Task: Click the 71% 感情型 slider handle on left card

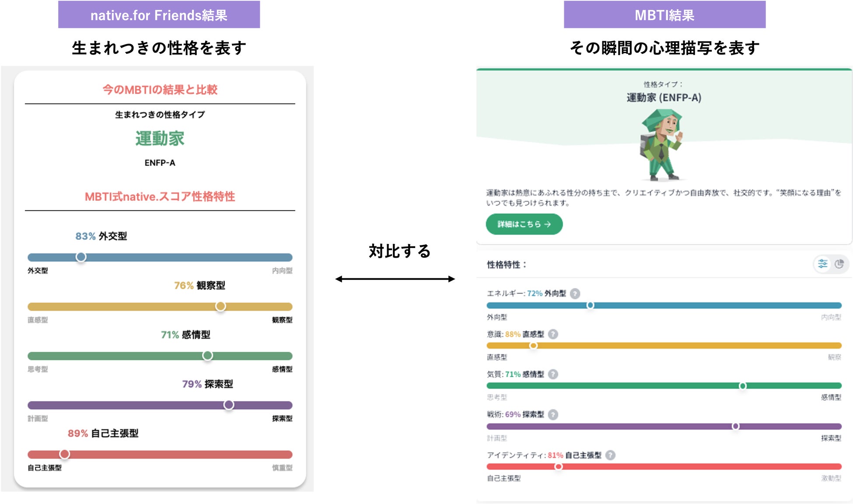Action: [x=208, y=356]
